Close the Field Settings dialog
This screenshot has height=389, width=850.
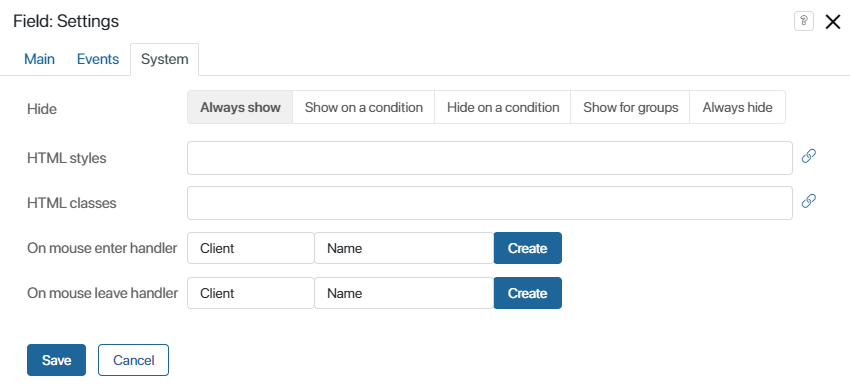click(x=833, y=22)
